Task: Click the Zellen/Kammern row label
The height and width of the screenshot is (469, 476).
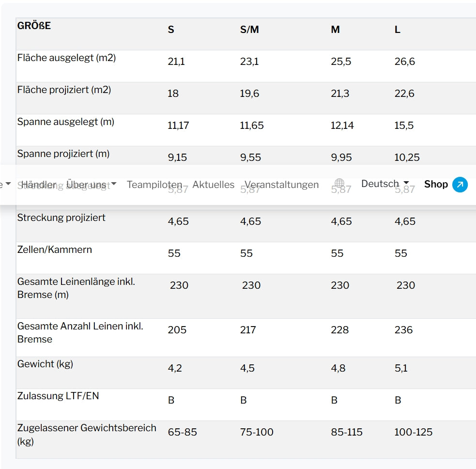Action: tap(55, 250)
